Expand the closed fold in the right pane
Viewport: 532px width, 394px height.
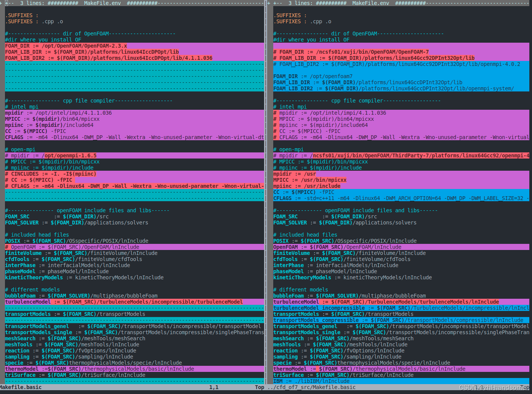401,3
